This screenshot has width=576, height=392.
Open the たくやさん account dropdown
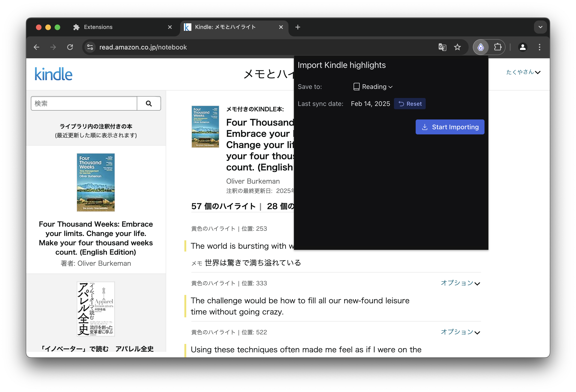click(x=523, y=72)
